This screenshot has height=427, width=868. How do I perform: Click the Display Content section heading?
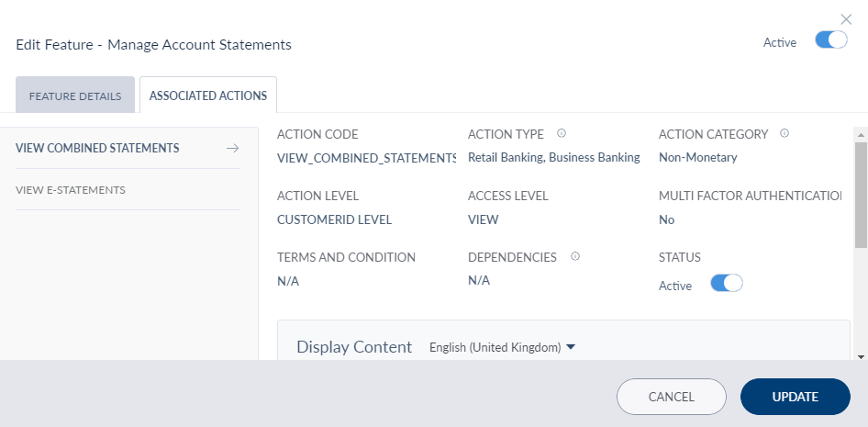click(354, 347)
